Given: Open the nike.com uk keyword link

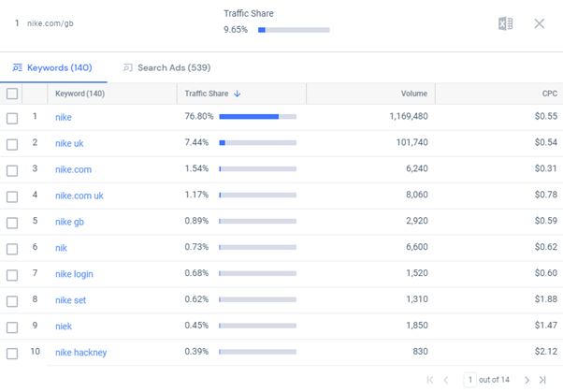Looking at the screenshot, I should 79,196.
